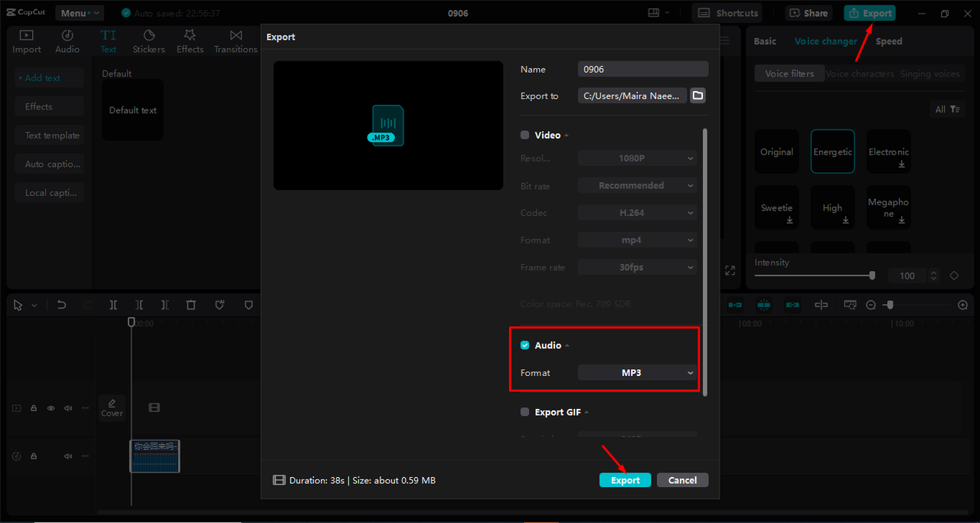Zoom out the timeline with minus icon
This screenshot has height=523, width=980.
point(871,305)
